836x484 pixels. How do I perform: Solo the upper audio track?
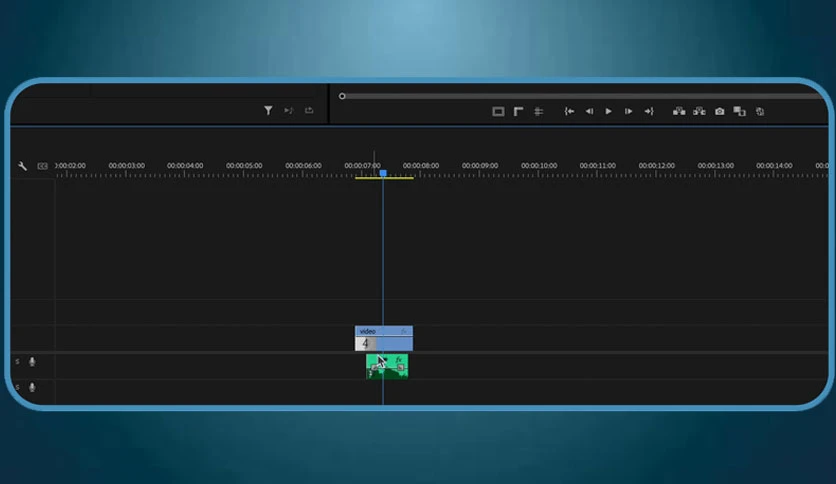click(x=18, y=361)
